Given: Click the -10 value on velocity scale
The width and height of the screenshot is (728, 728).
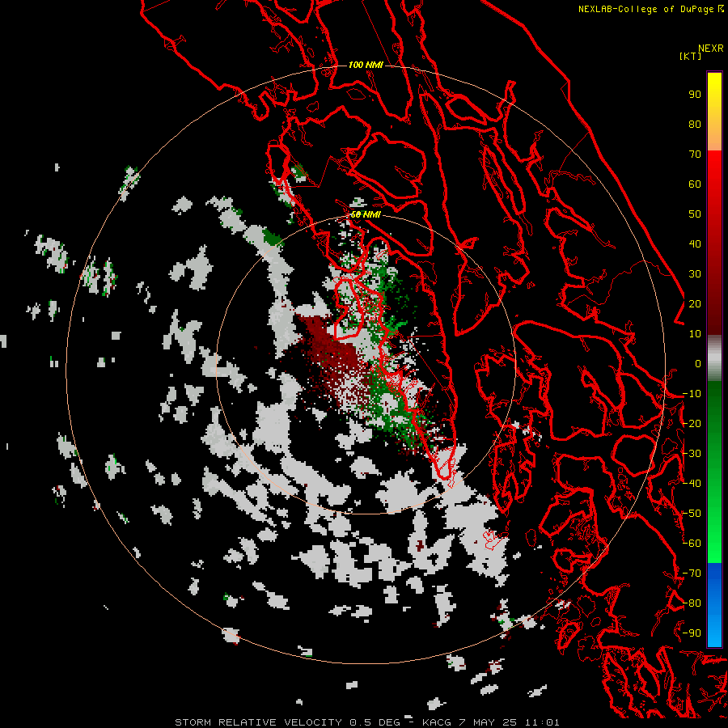Looking at the screenshot, I should tap(692, 394).
